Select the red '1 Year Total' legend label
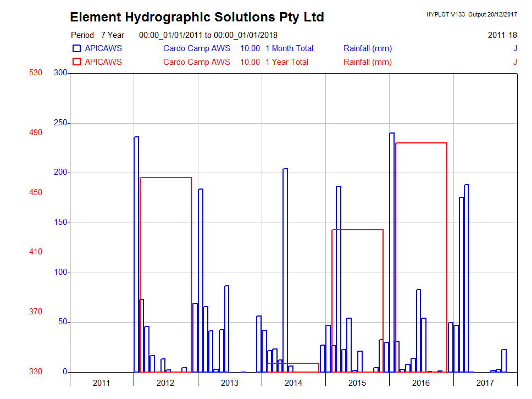This screenshot has height=399, width=532. pos(286,62)
